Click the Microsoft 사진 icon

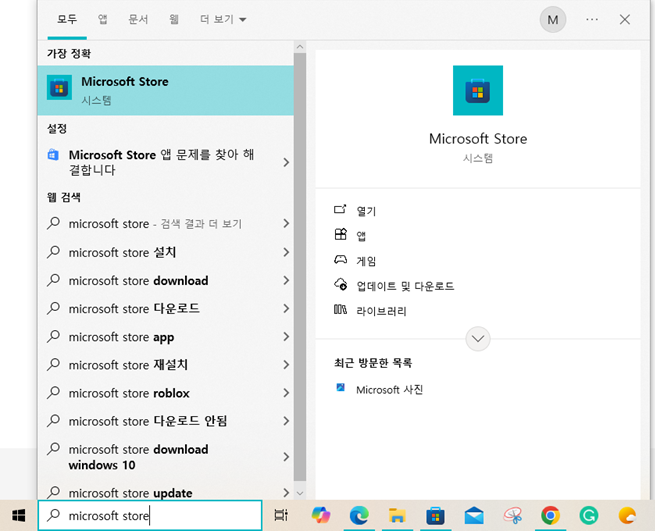tap(340, 387)
